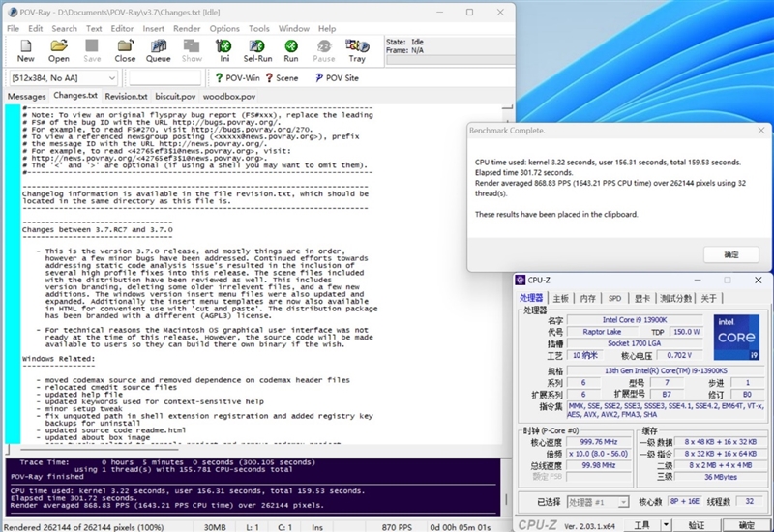Confirm the Benchmark Complete dialog with 确定

pyautogui.click(x=731, y=254)
